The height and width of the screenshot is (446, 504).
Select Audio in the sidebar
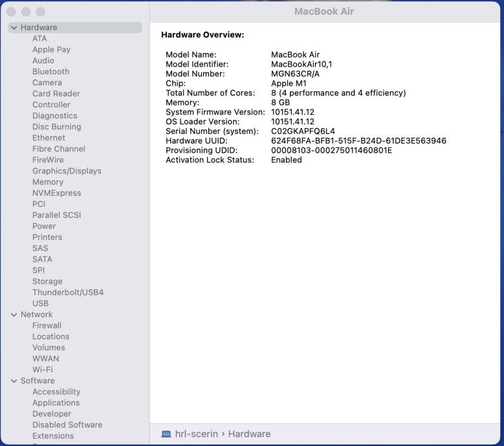coord(43,60)
